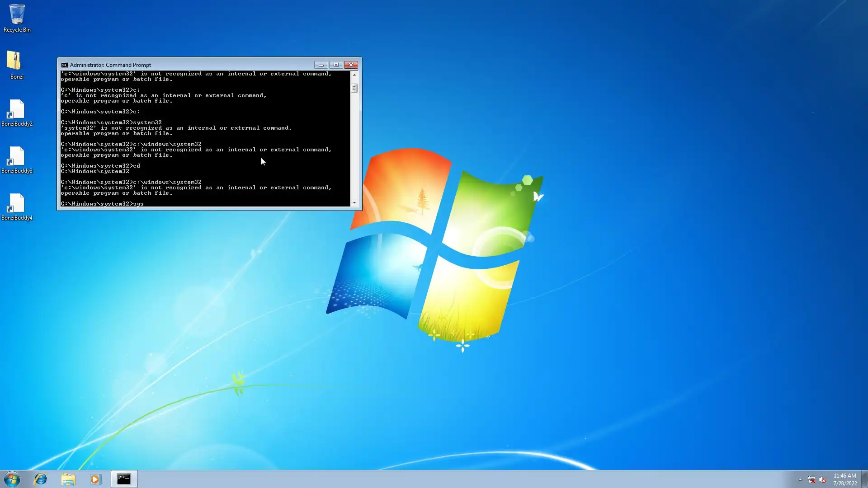Click the Command Prompt taskbar button
The height and width of the screenshot is (488, 868).
[124, 479]
